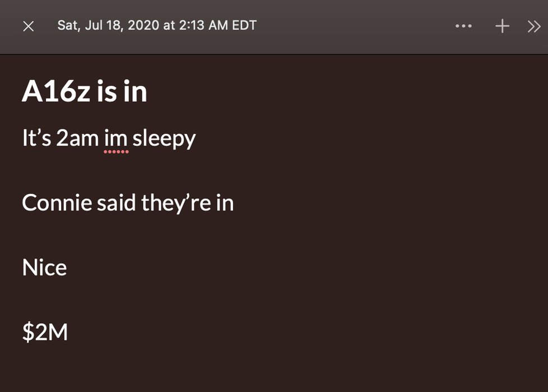This screenshot has width=548, height=392.
Task: Click the 'A16z' word in the heading
Action: pos(56,91)
